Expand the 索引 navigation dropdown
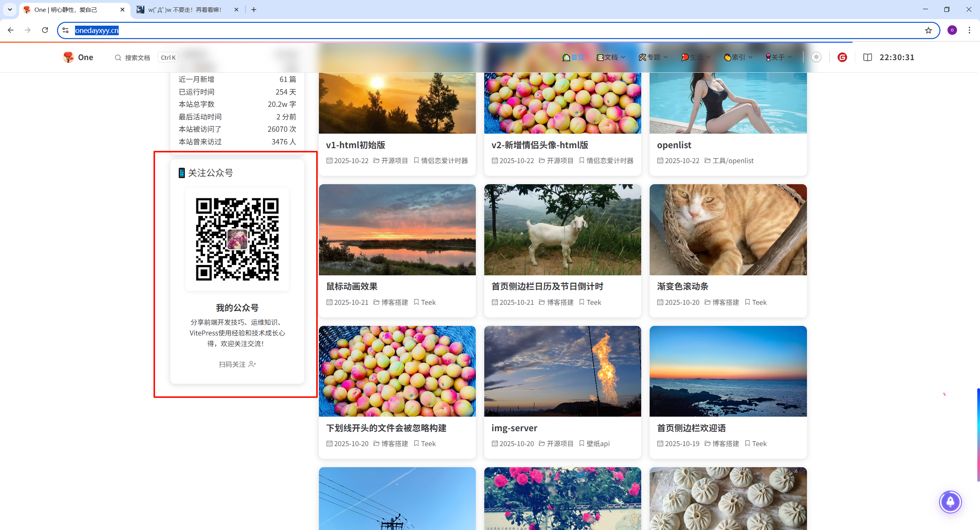Screen dimensions: 980x530 [738, 57]
